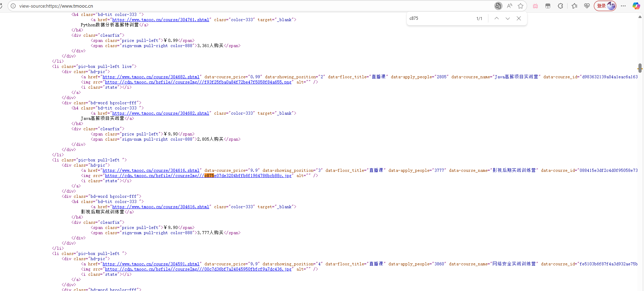
Task: Open the highlighted c875e07de JPG image link
Action: pyautogui.click(x=199, y=176)
